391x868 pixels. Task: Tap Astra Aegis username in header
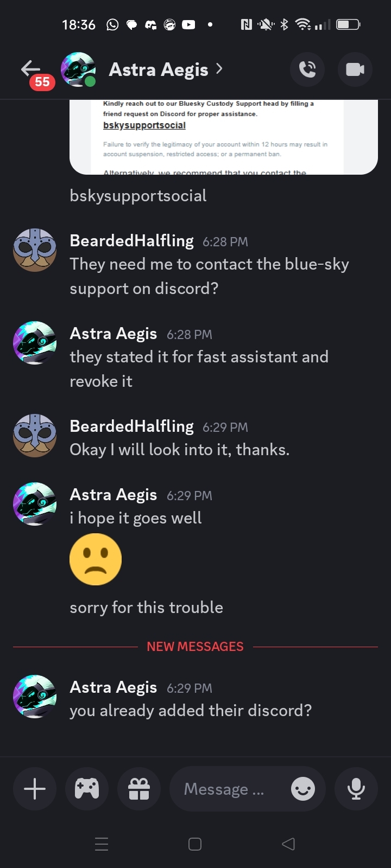pos(159,69)
